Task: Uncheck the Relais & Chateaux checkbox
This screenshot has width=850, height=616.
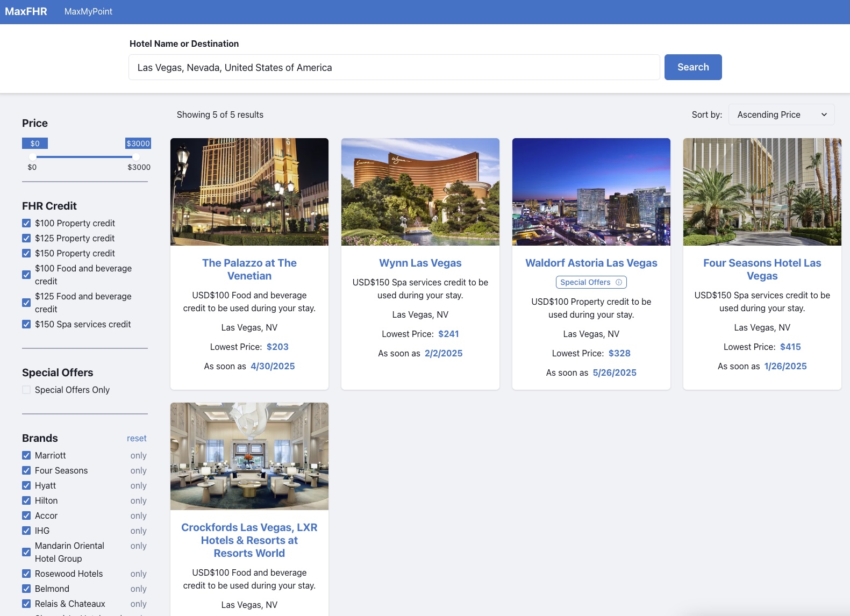Action: tap(26, 604)
